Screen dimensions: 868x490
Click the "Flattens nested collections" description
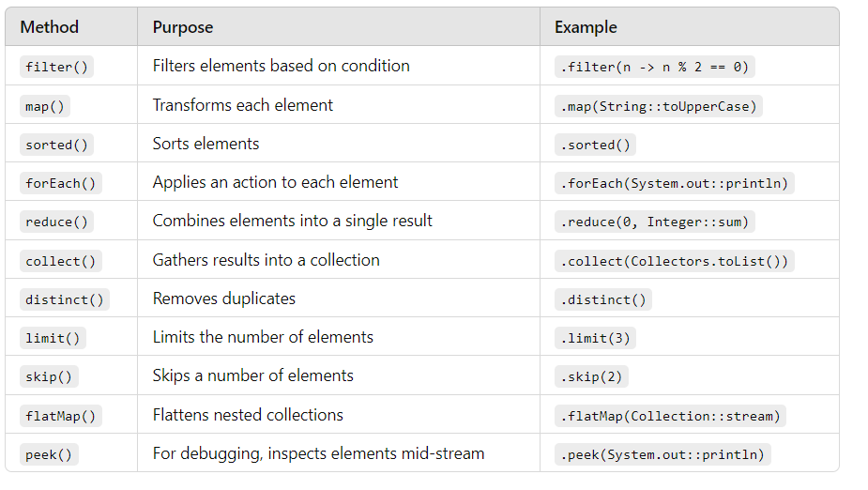248,415
